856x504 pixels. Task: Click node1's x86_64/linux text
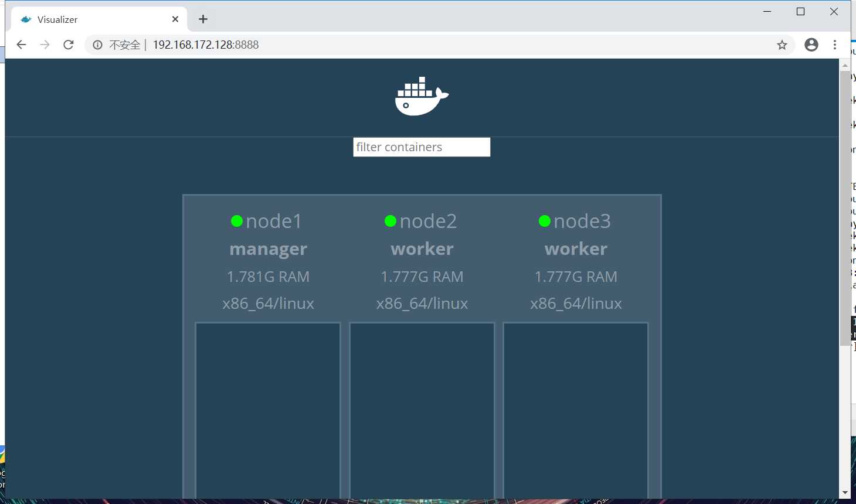(269, 304)
